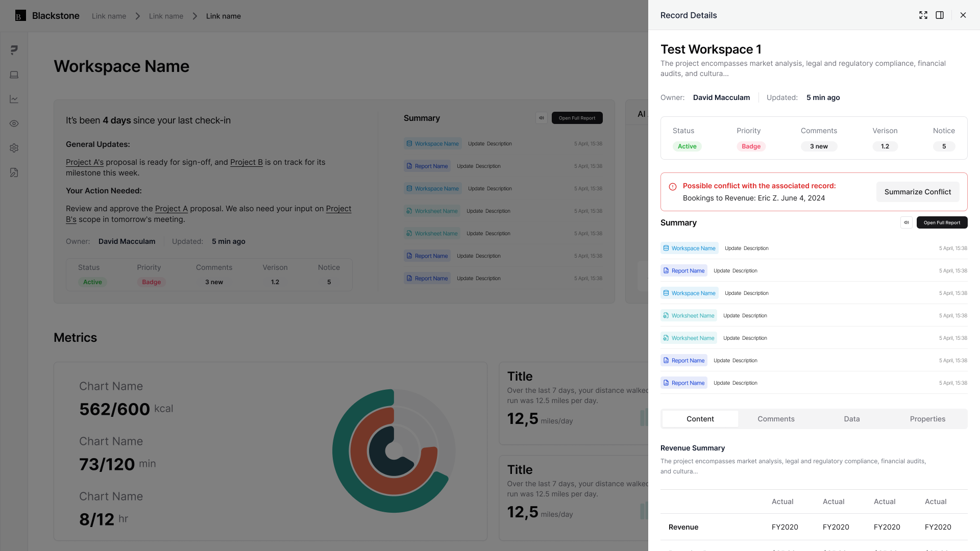Click Priority Badge pill in panel
The image size is (980, 551).
(751, 146)
